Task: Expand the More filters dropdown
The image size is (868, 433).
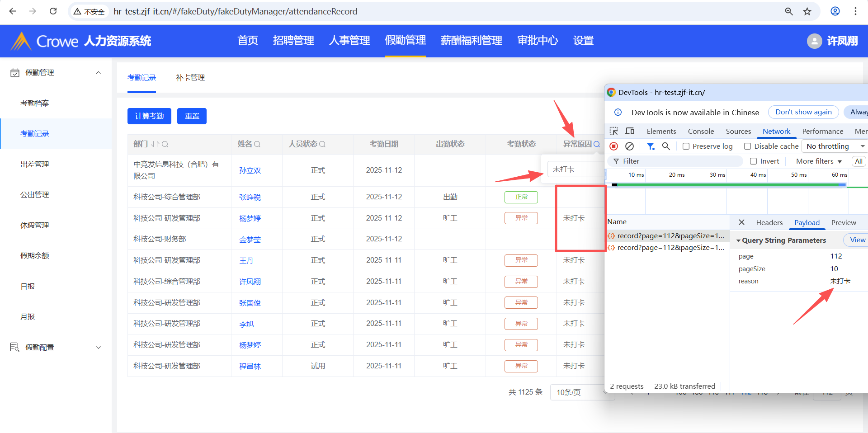Action: (x=819, y=161)
